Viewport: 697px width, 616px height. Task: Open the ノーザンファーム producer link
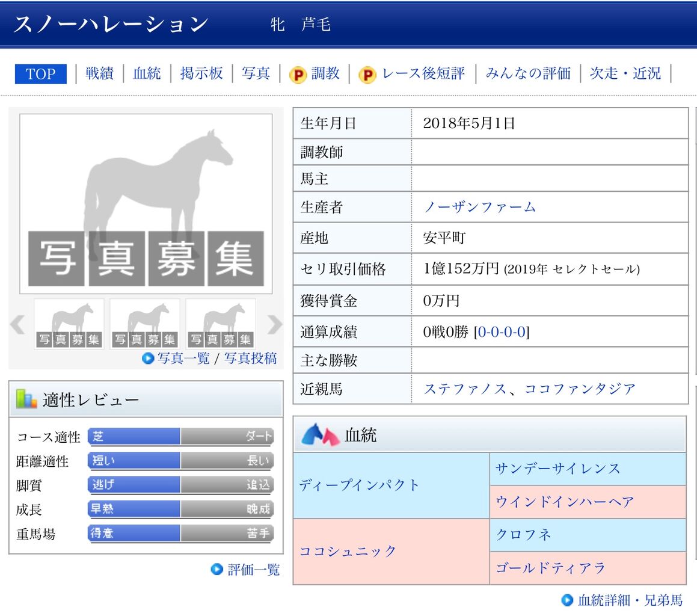[479, 206]
